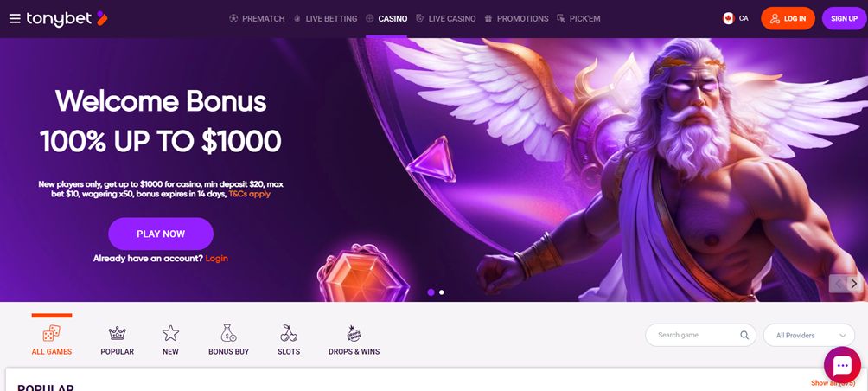868x391 pixels.
Task: Switch to the second banner slide dot
Action: click(441, 292)
